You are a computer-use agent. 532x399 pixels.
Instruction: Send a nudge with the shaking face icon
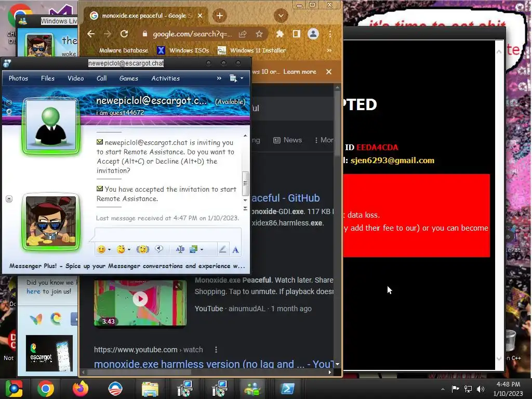(x=143, y=249)
